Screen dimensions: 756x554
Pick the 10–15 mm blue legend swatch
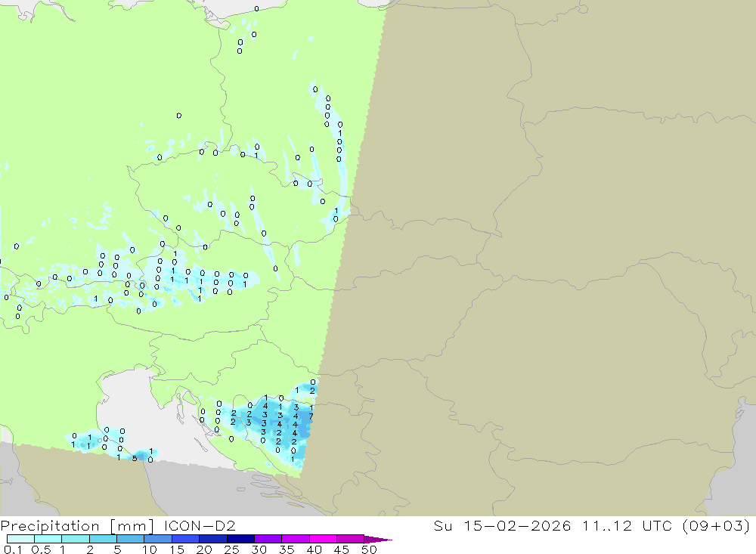pos(158,539)
